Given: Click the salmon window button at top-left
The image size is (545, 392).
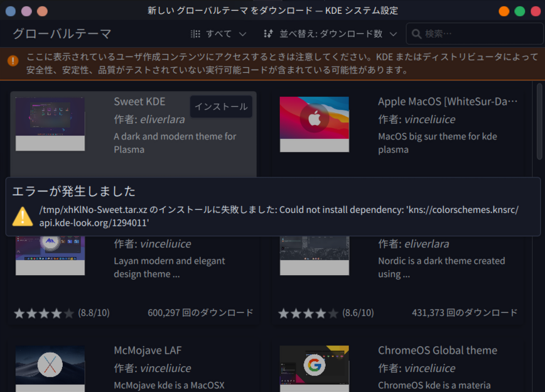Looking at the screenshot, I should (42, 11).
